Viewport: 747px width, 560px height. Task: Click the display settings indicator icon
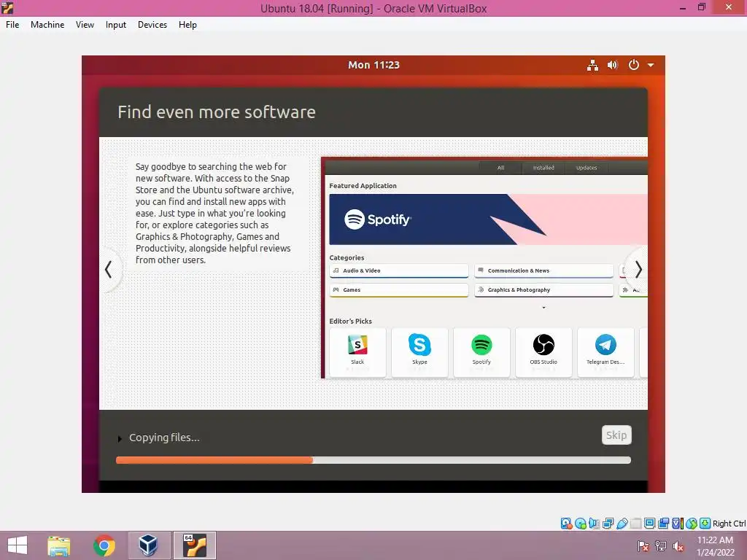pos(649,524)
